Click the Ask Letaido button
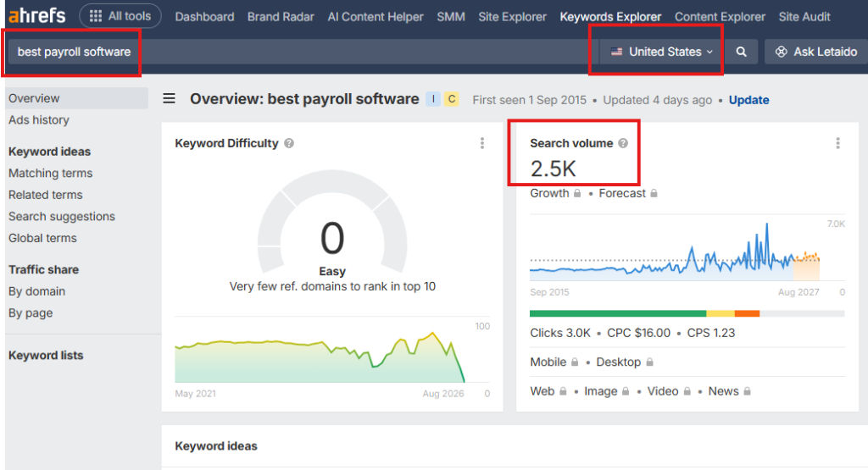The height and width of the screenshot is (470, 868). coord(816,52)
